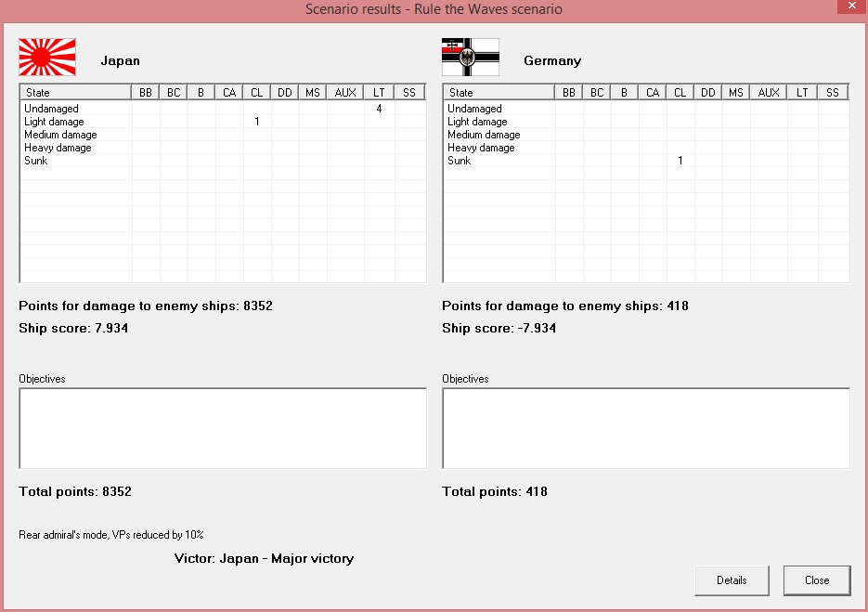The height and width of the screenshot is (612, 868).
Task: Click the Medium damage row in Japan's table
Action: click(x=223, y=135)
